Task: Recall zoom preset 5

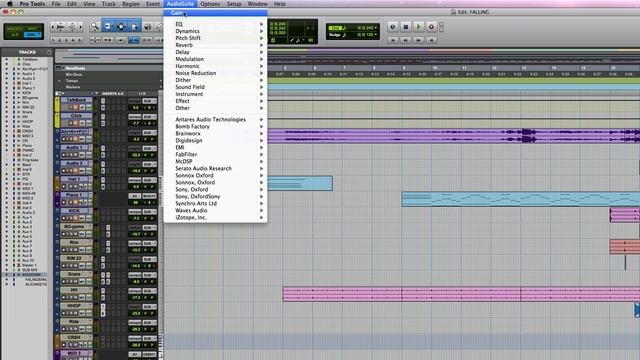Action: point(79,40)
